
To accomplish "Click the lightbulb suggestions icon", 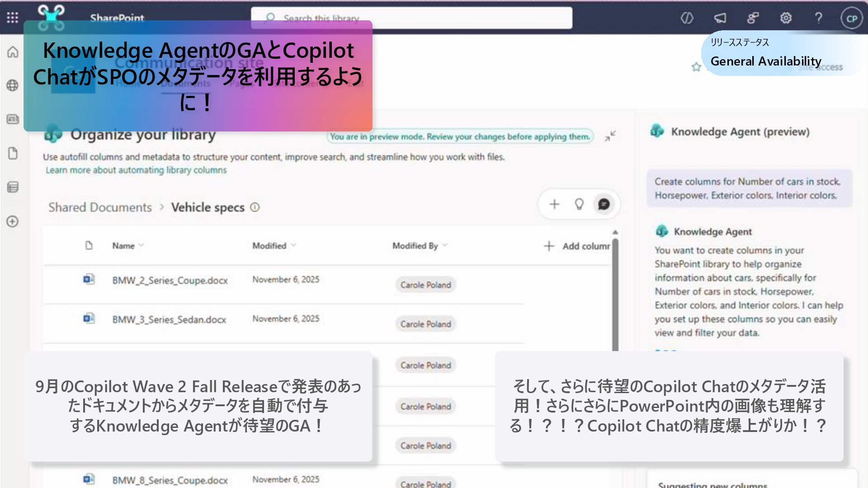I will pos(579,204).
